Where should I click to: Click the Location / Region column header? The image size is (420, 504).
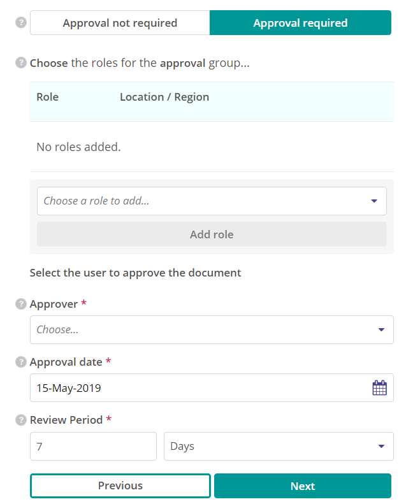[x=164, y=97]
